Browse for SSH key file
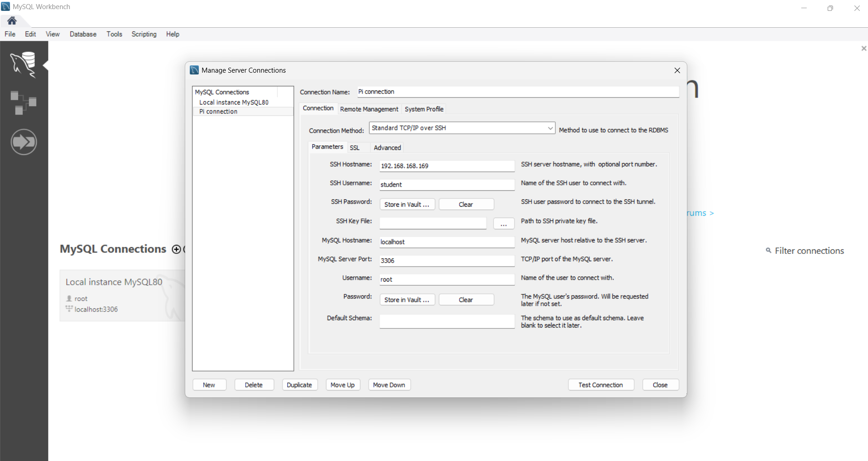868x461 pixels. (503, 223)
